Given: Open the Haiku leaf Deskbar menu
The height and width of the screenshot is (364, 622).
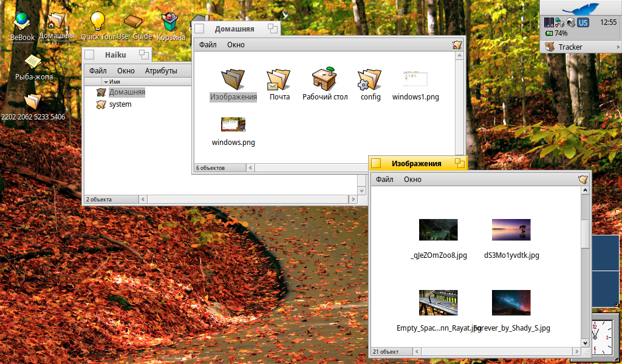Looking at the screenshot, I should coord(580,8).
